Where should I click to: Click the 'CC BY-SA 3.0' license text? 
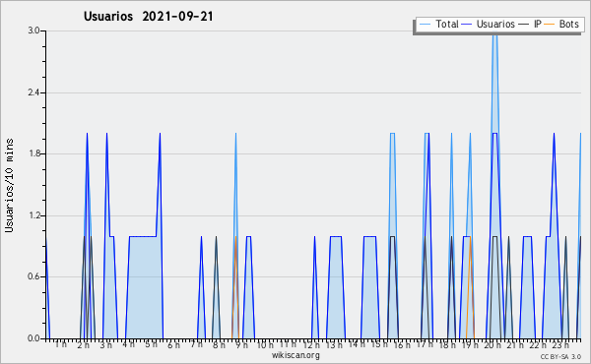coord(560,356)
